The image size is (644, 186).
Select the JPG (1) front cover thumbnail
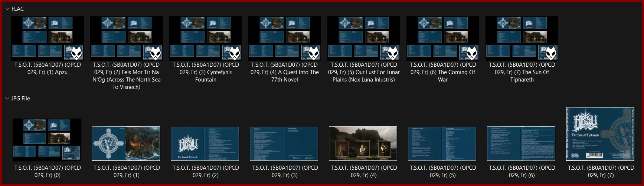pyautogui.click(x=126, y=143)
